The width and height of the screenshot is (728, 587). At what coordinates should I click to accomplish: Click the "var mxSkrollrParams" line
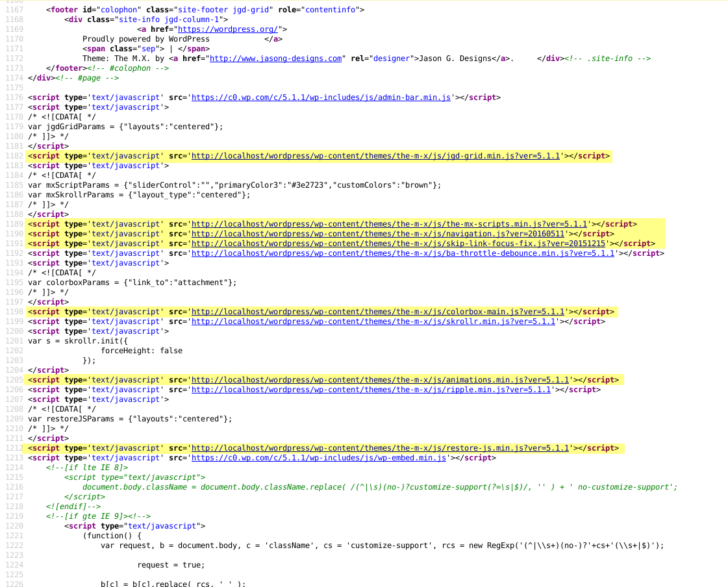pyautogui.click(x=139, y=195)
